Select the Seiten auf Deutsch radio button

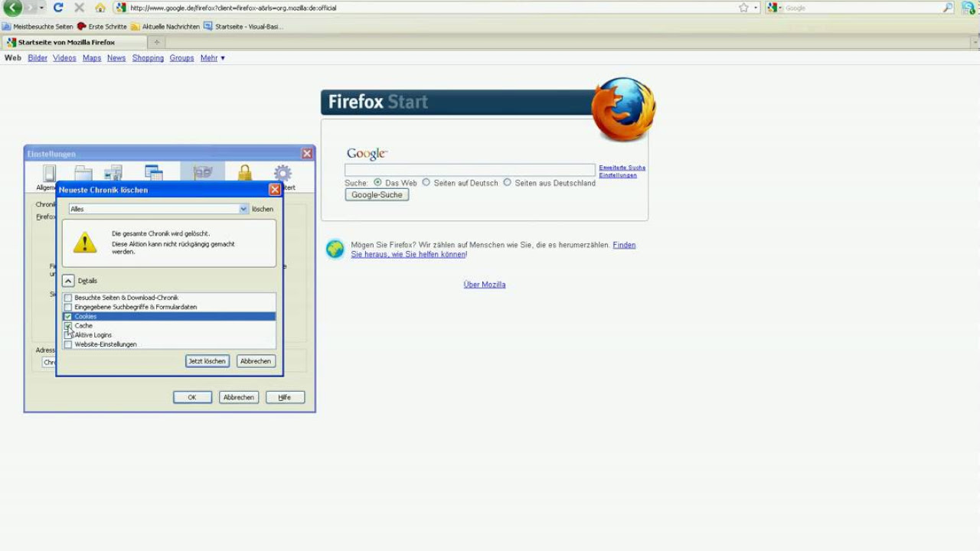[426, 183]
